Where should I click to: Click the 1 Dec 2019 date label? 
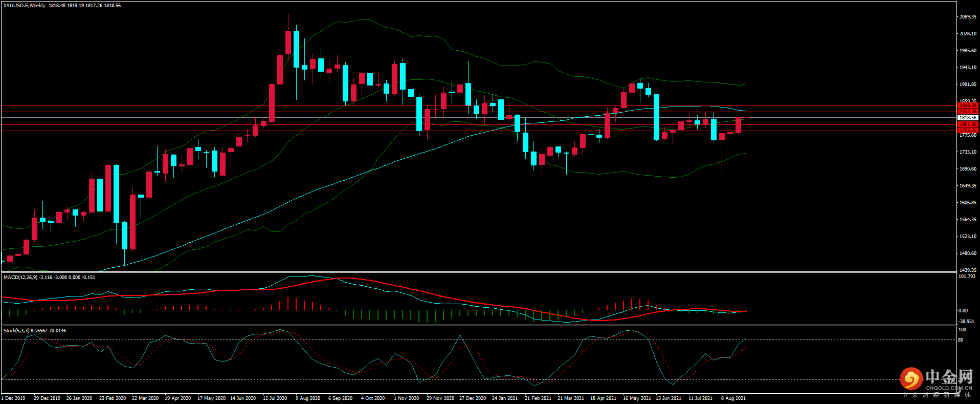[13, 398]
